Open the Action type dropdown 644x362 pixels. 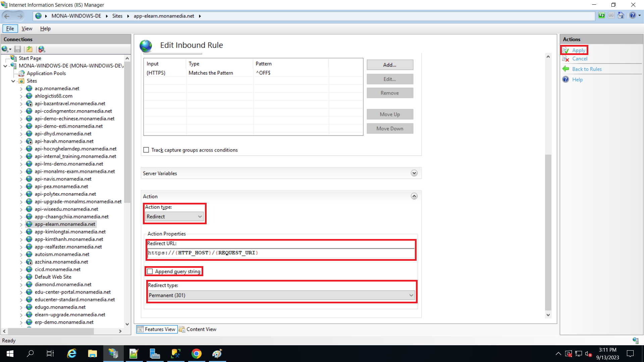click(x=174, y=217)
